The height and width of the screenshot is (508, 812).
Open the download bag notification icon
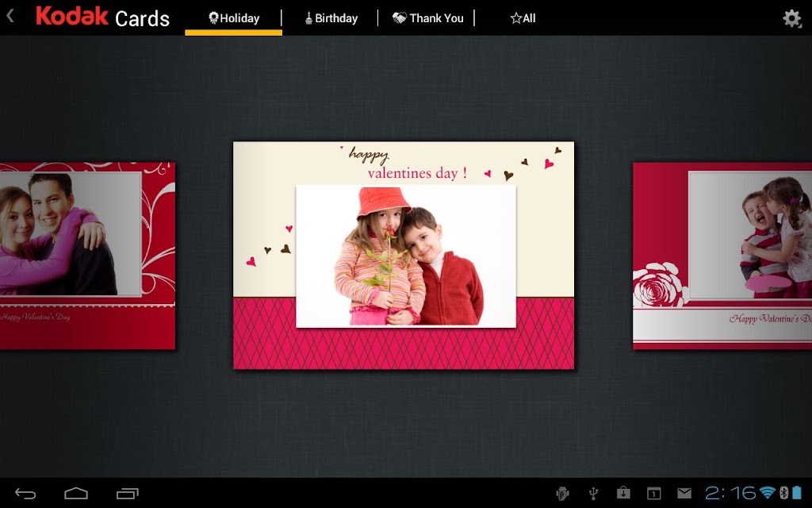click(623, 493)
